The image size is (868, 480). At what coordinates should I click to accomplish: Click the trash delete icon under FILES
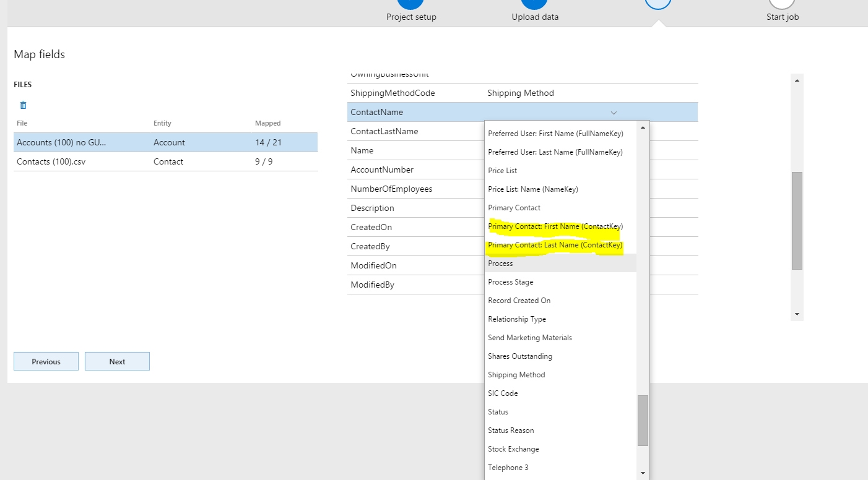coord(24,105)
